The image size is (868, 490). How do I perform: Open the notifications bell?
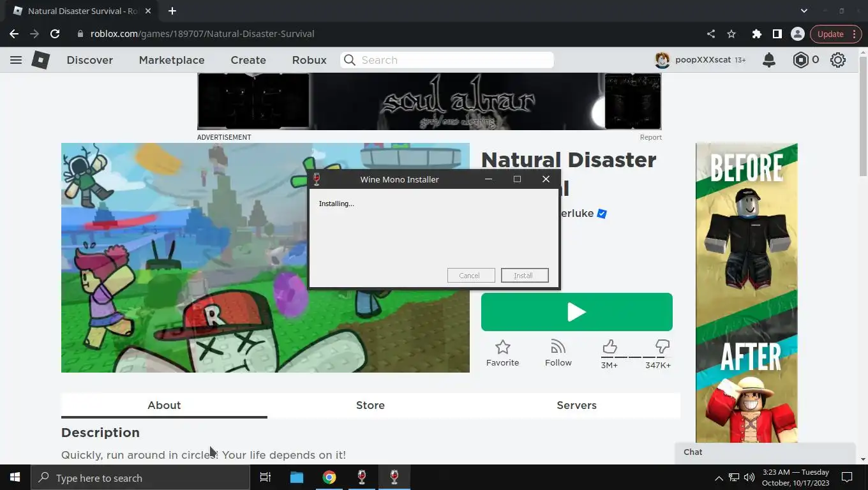pyautogui.click(x=769, y=60)
